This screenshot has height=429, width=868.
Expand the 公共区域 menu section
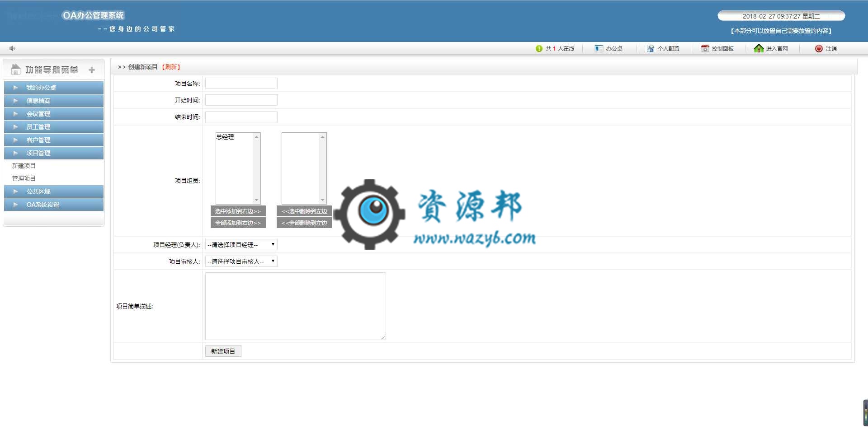[x=54, y=191]
